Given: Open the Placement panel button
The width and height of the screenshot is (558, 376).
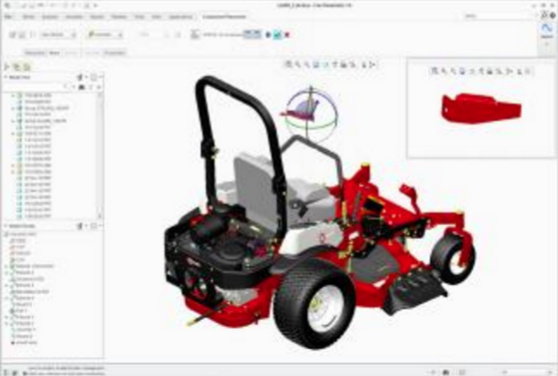Looking at the screenshot, I should click(x=35, y=53).
